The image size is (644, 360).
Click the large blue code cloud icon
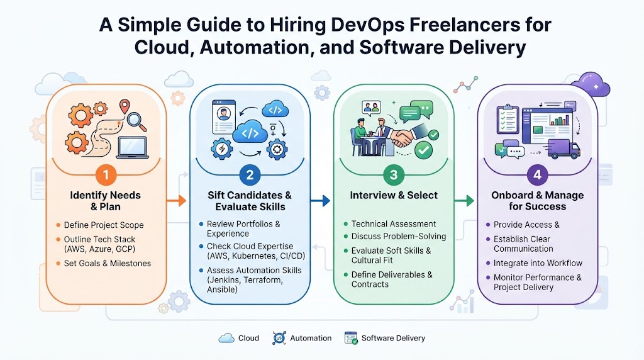coord(250,132)
